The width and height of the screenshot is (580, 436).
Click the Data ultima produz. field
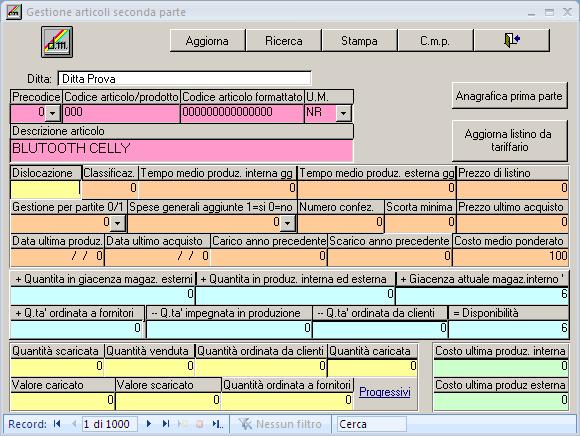tap(57, 257)
